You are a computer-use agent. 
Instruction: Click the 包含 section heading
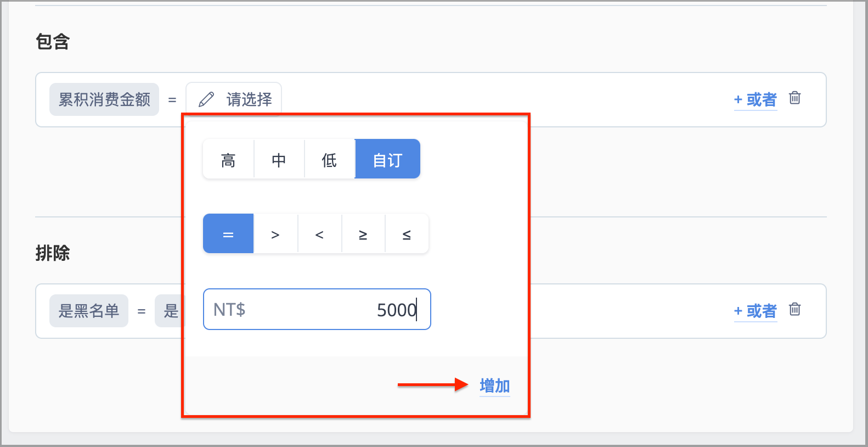coord(53,42)
